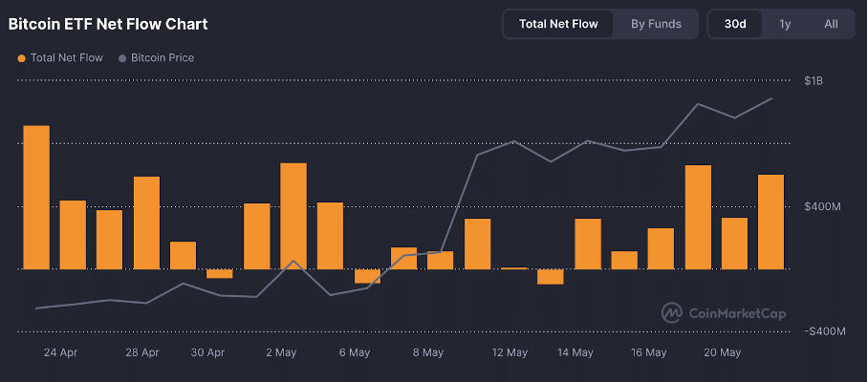The height and width of the screenshot is (382, 868).
Task: Select the All time range
Action: pyautogui.click(x=831, y=24)
